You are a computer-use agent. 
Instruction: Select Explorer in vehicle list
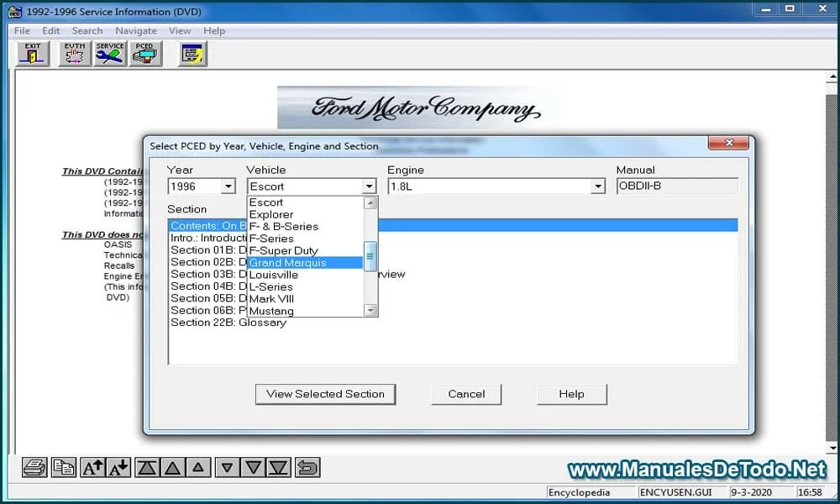(x=305, y=214)
